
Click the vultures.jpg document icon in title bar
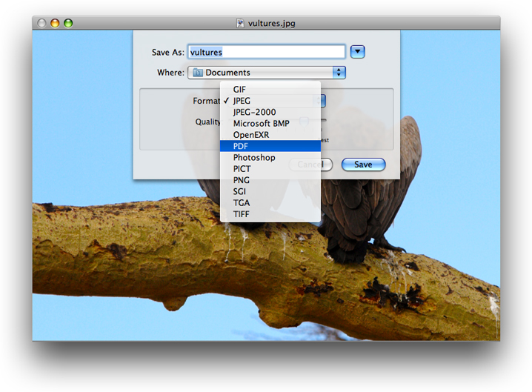click(x=240, y=23)
